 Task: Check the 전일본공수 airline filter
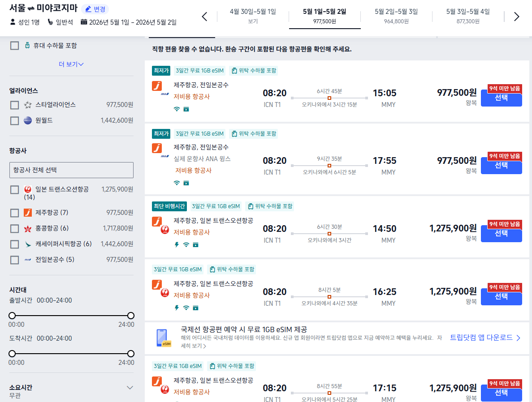(x=15, y=260)
